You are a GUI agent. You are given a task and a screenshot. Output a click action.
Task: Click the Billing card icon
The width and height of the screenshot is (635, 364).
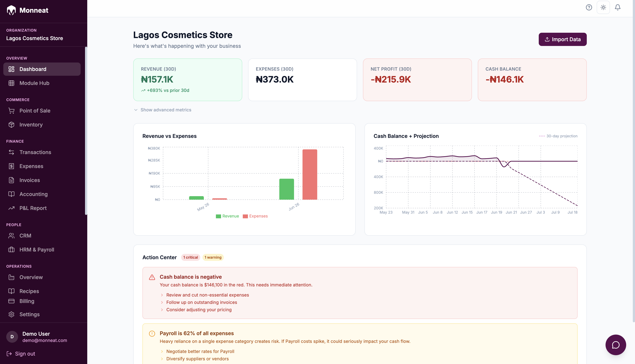point(12,301)
